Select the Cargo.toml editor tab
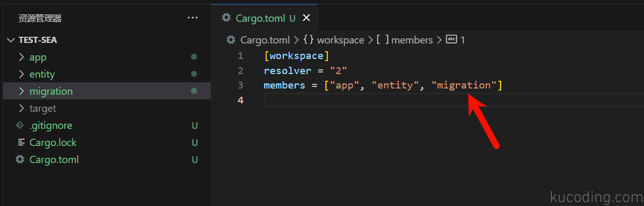 tap(264, 18)
